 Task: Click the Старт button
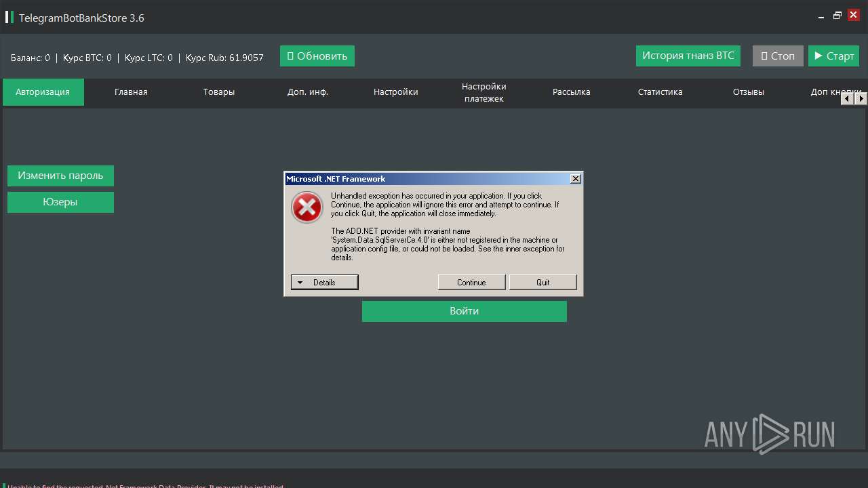(834, 56)
